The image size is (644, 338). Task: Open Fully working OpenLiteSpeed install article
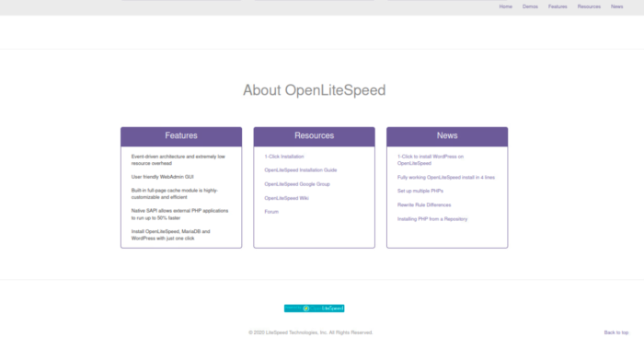point(445,178)
